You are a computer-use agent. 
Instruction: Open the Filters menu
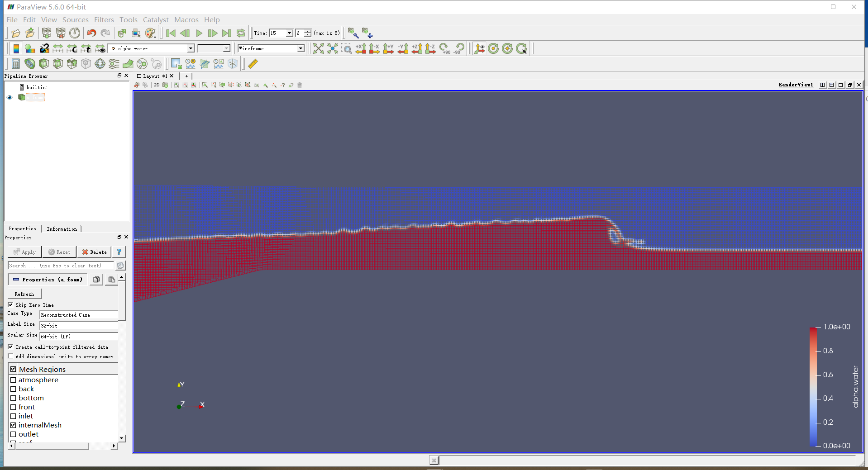coord(104,19)
